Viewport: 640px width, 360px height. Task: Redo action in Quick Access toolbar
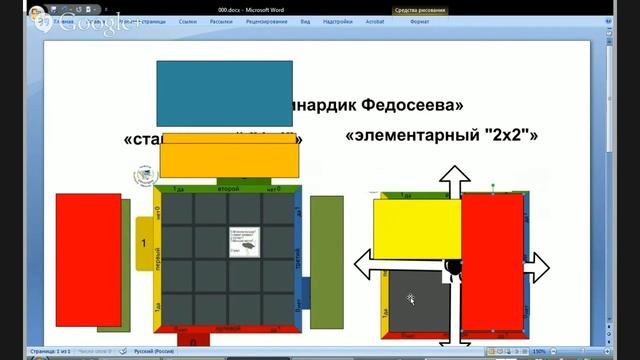pyautogui.click(x=78, y=9)
